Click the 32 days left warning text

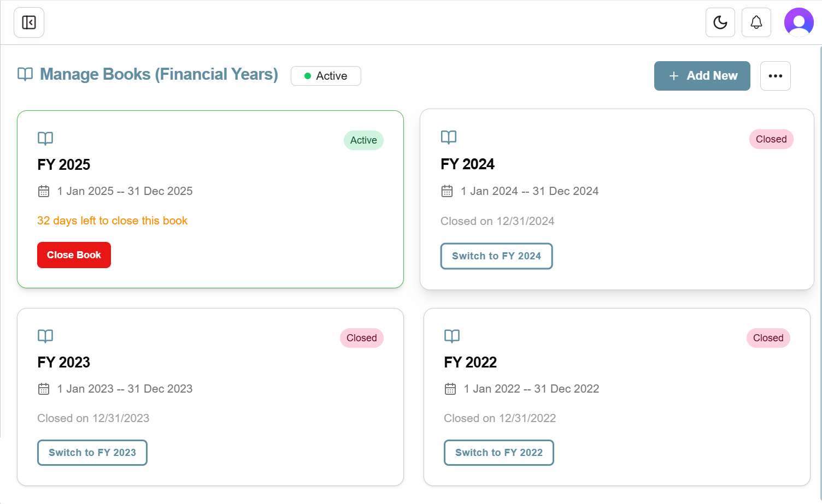tap(112, 221)
